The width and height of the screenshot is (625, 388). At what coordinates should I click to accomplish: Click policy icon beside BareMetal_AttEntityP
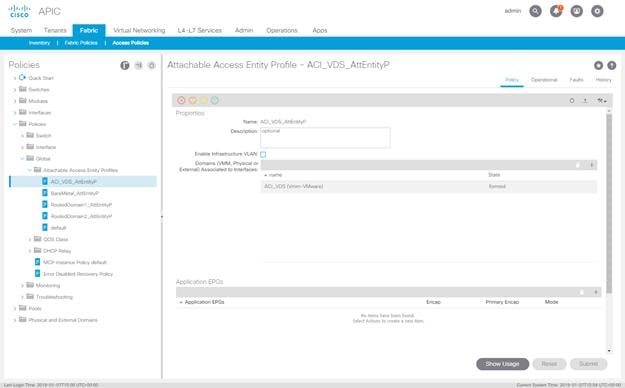45,193
